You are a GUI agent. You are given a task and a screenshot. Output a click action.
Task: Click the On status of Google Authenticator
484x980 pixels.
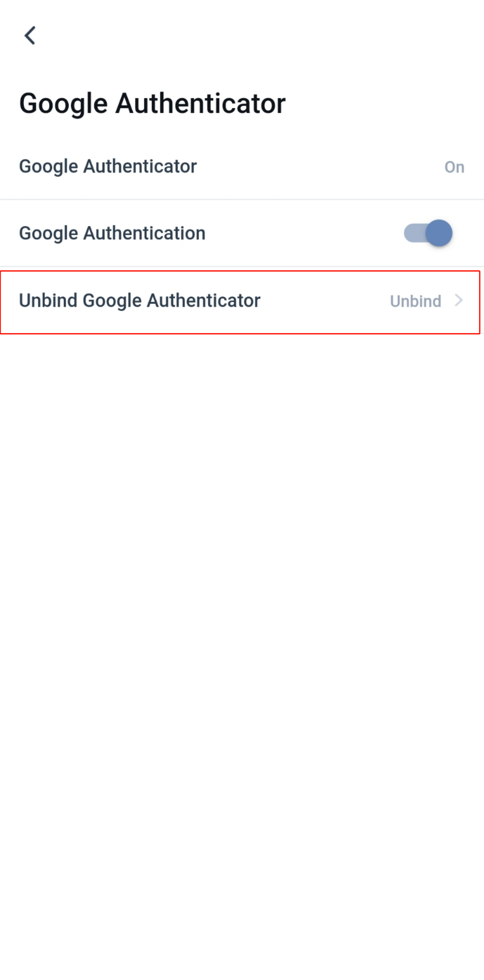[454, 167]
